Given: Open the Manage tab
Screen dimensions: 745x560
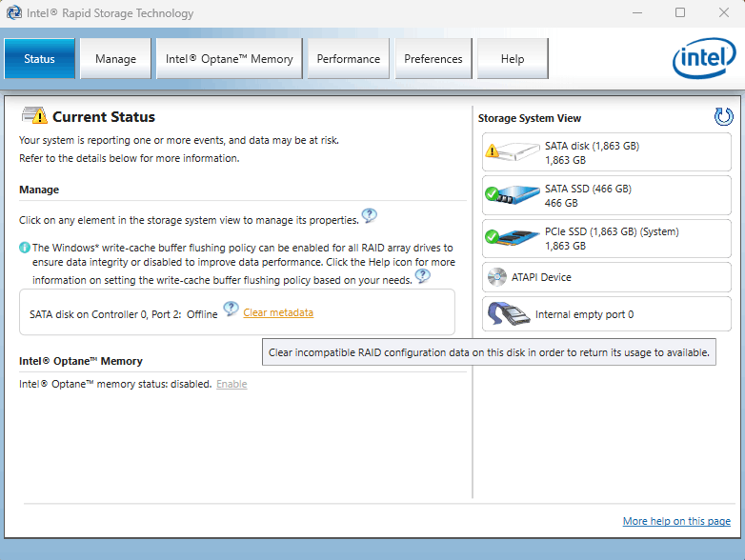Looking at the screenshot, I should click(115, 58).
